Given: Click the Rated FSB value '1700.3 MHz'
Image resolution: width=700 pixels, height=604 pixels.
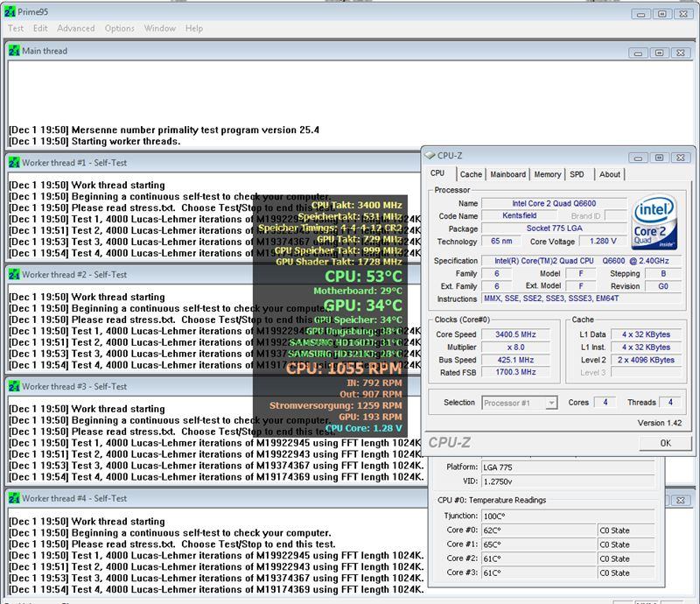Looking at the screenshot, I should [515, 372].
